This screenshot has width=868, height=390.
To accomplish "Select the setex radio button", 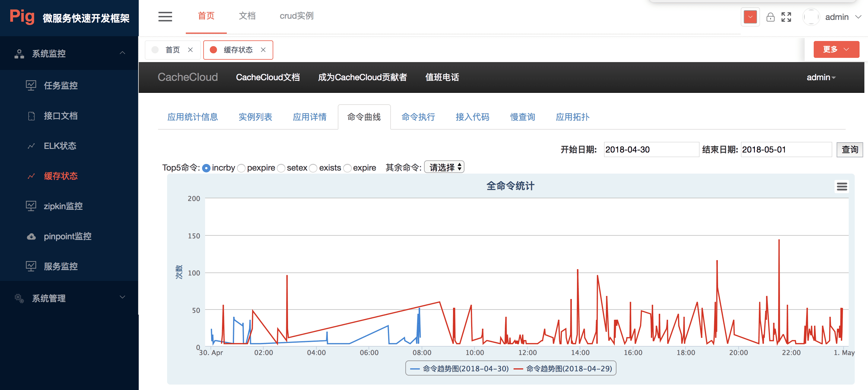I will (281, 168).
